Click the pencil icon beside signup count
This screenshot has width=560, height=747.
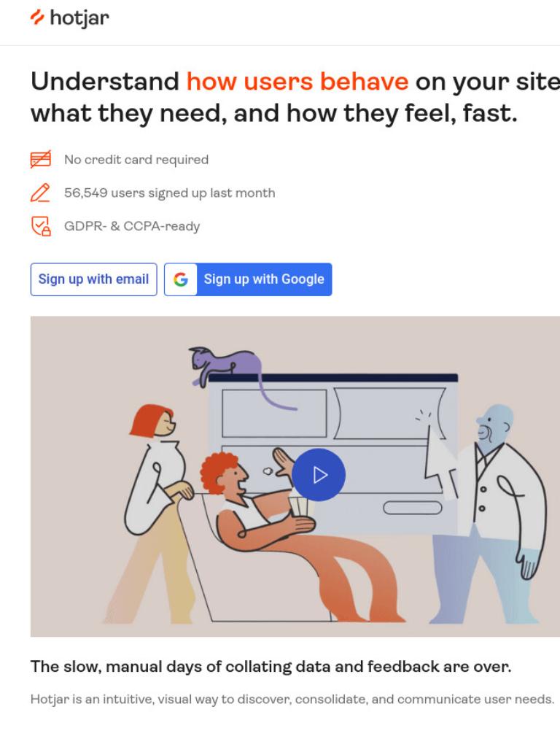pos(41,193)
